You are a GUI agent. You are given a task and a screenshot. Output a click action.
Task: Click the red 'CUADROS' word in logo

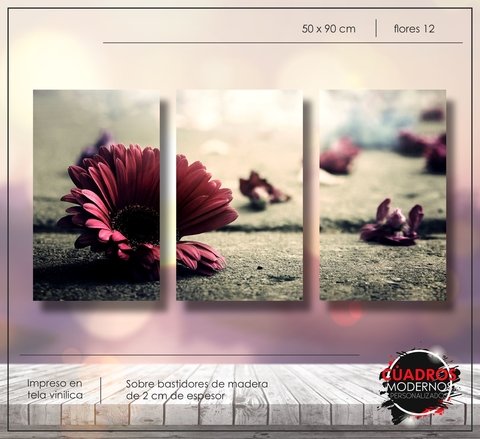pyautogui.click(x=419, y=374)
